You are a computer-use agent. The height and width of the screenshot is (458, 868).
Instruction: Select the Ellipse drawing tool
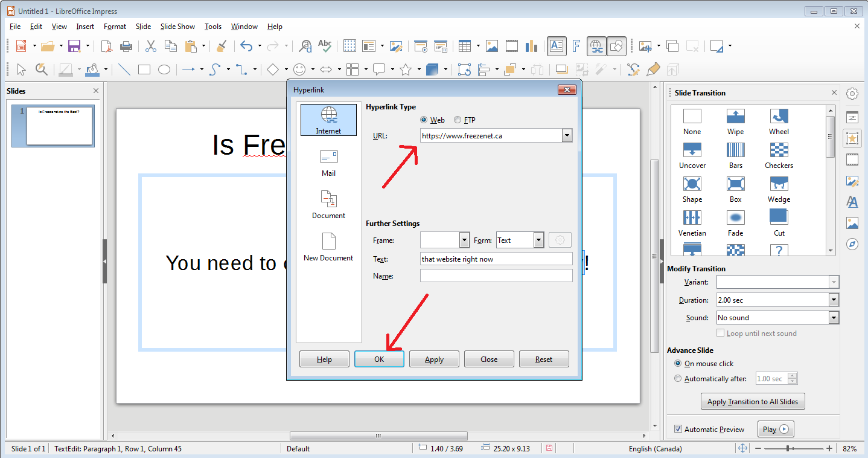click(164, 69)
